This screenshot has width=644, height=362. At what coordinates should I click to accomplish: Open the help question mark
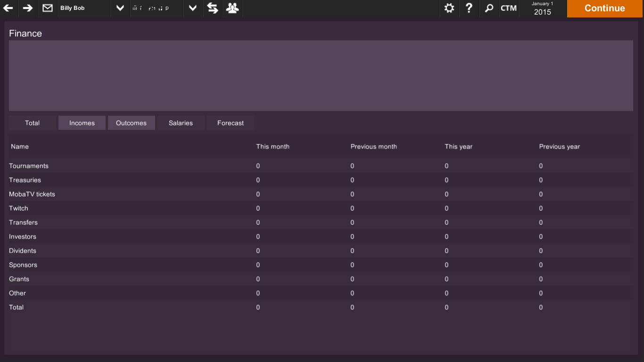click(x=469, y=8)
